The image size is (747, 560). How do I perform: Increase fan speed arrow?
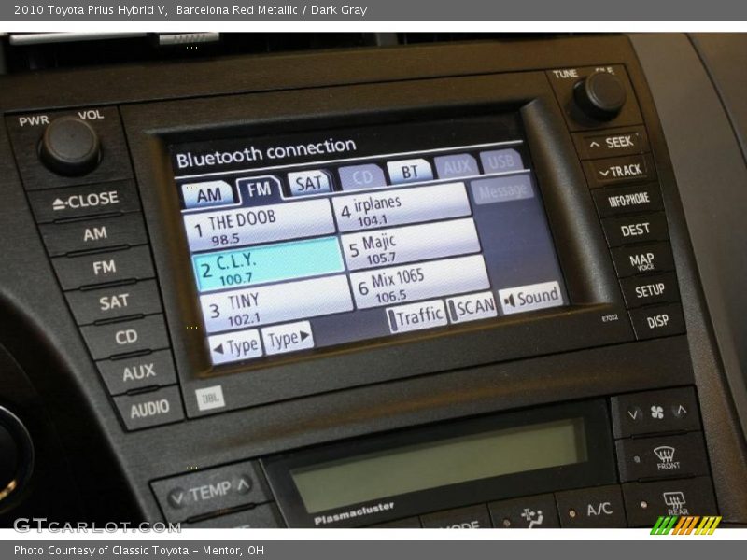click(x=683, y=410)
